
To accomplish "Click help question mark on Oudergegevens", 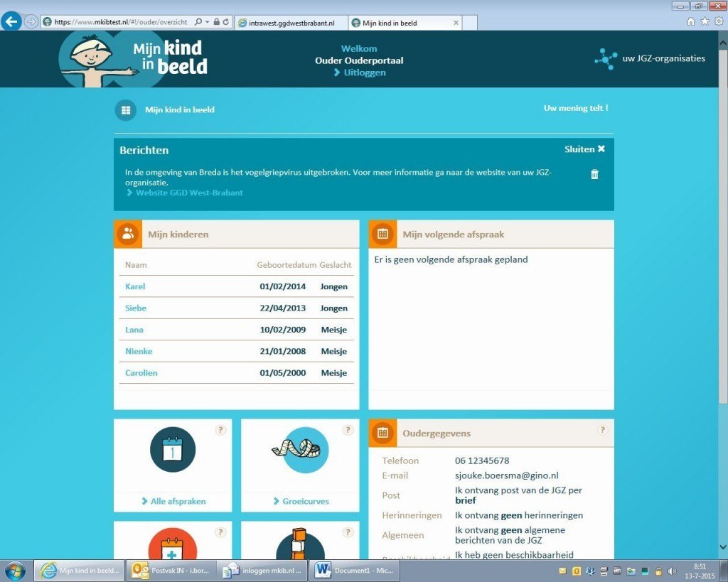I will (602, 430).
